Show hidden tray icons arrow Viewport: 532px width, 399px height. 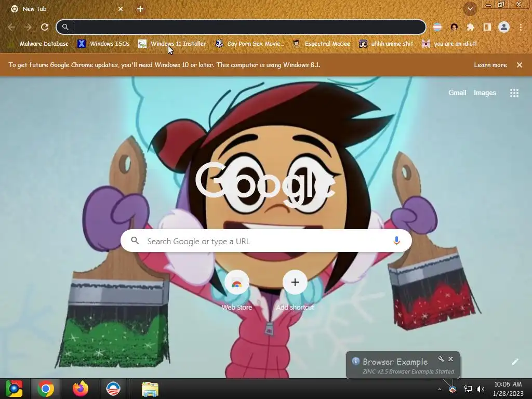[440, 389]
